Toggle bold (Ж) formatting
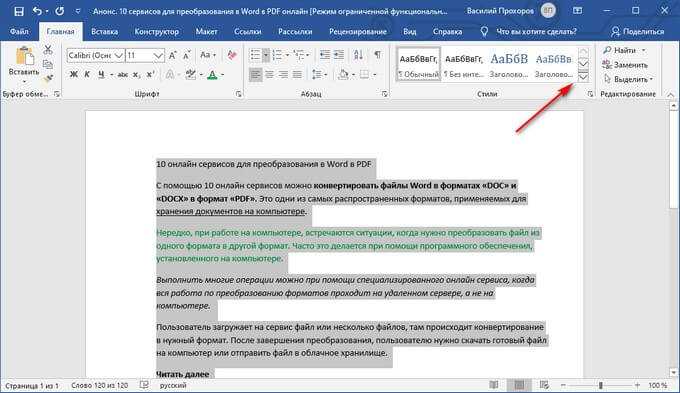The width and height of the screenshot is (680, 393). pos(74,75)
